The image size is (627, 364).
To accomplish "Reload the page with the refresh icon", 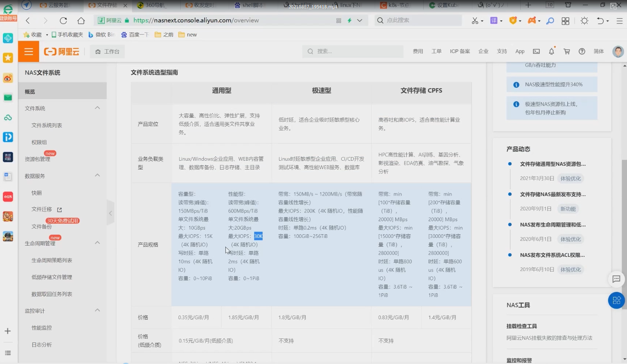I will (x=63, y=20).
